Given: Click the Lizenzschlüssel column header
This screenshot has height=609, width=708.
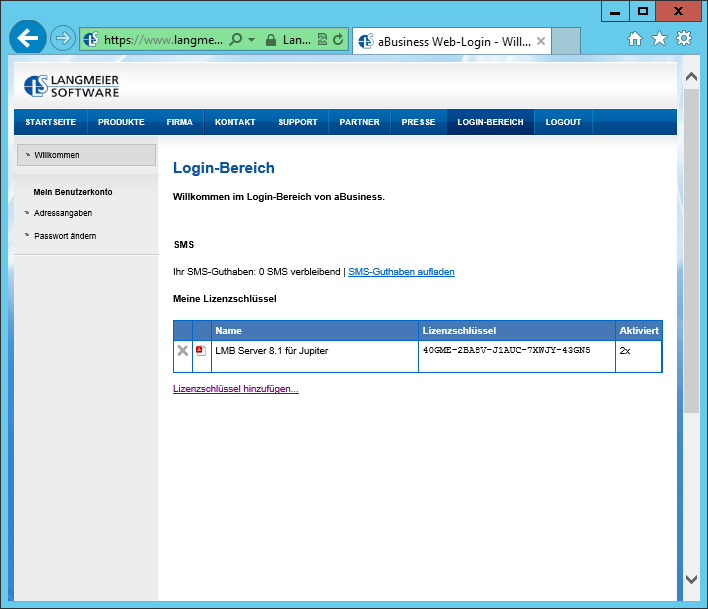Looking at the screenshot, I should coord(517,330).
